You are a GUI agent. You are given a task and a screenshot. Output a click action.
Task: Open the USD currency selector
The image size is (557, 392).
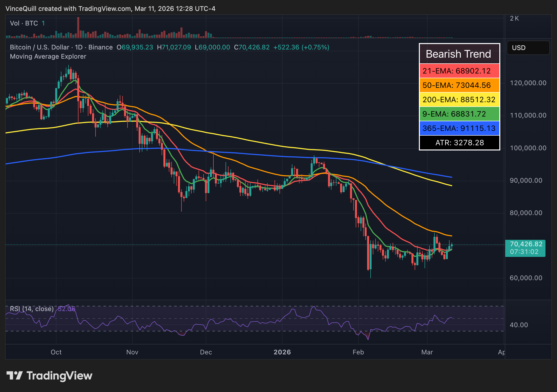(528, 48)
